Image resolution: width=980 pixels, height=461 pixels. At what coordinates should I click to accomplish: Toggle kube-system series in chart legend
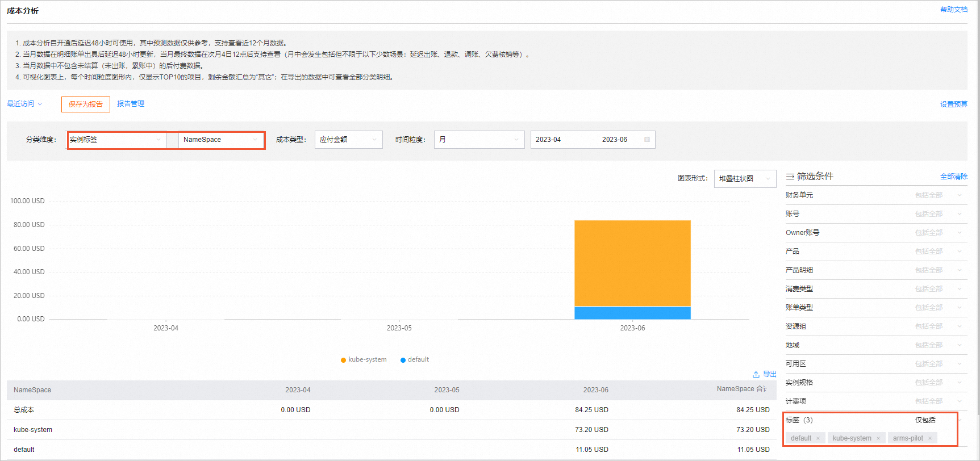click(364, 359)
